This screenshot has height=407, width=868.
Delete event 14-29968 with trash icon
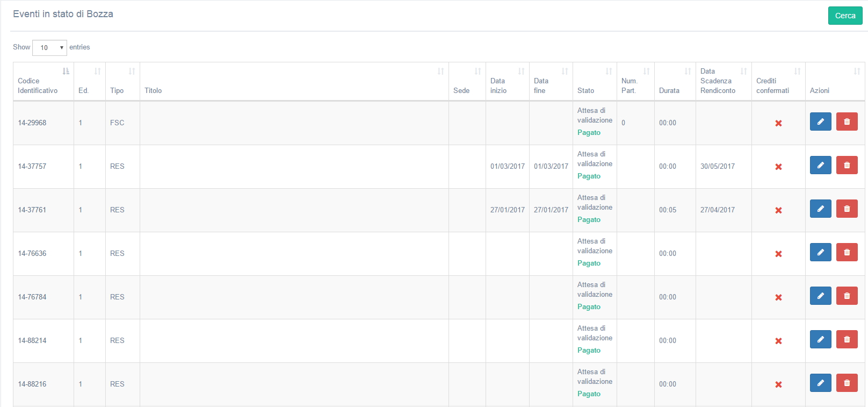pos(847,122)
